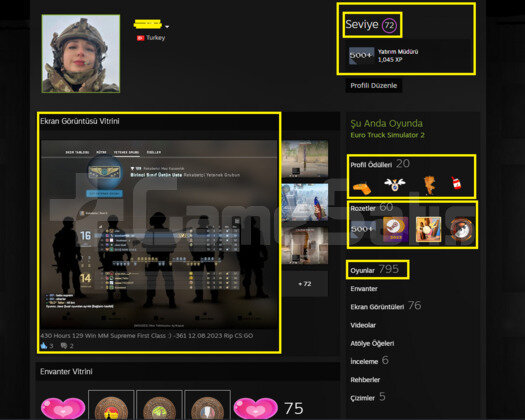Select the blue-white-red coin inventory item
Screen dimensions: 525x420
(208, 405)
